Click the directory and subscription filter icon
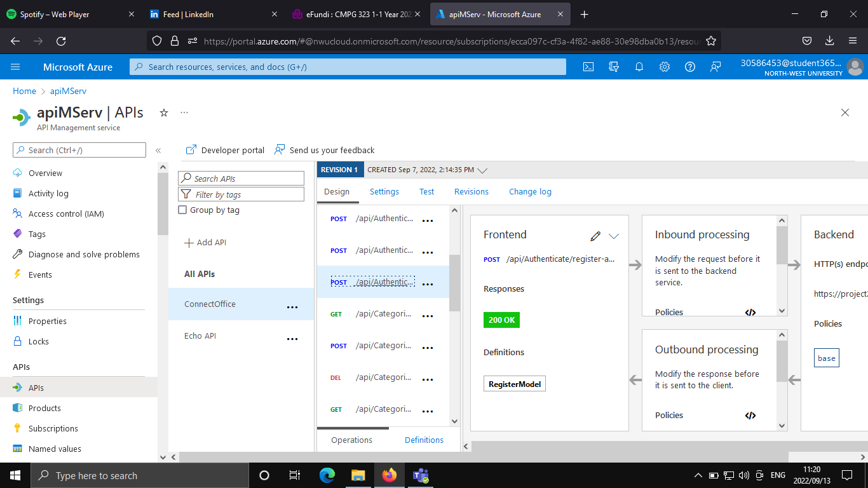The height and width of the screenshot is (488, 868). pos(614,67)
